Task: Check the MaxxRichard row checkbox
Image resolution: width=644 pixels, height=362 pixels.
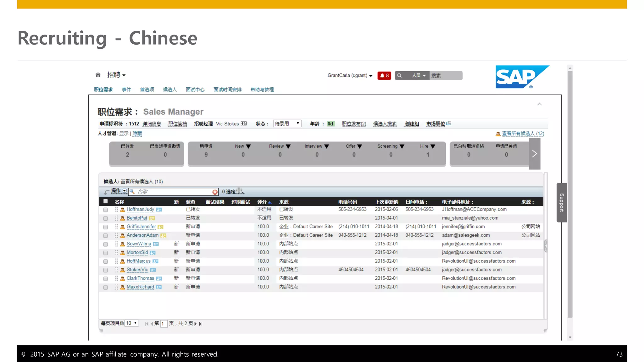Action: [106, 288]
